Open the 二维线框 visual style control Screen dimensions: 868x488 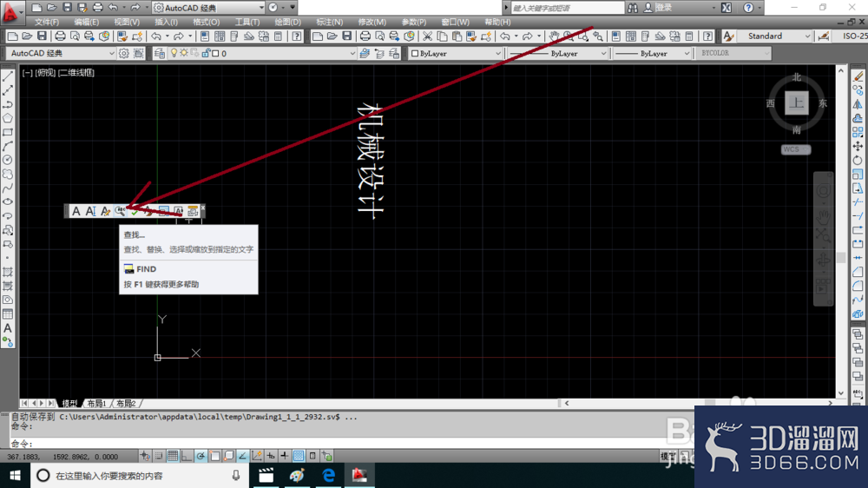(76, 73)
